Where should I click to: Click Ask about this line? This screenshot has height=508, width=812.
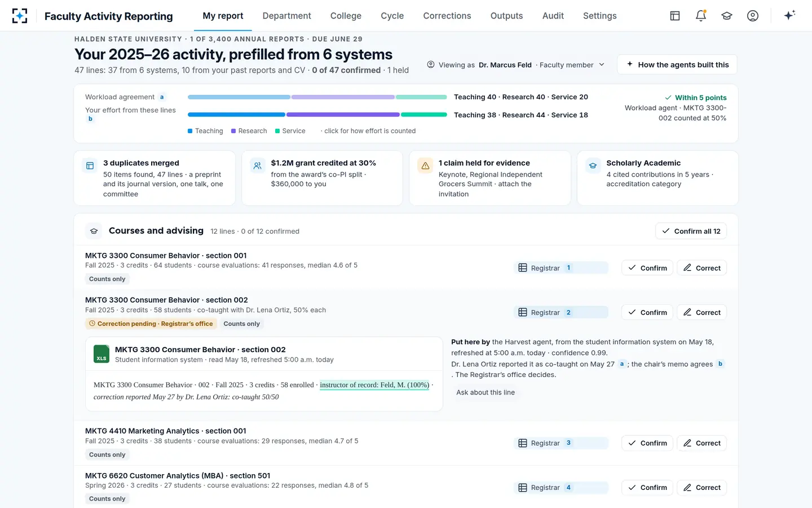[486, 392]
